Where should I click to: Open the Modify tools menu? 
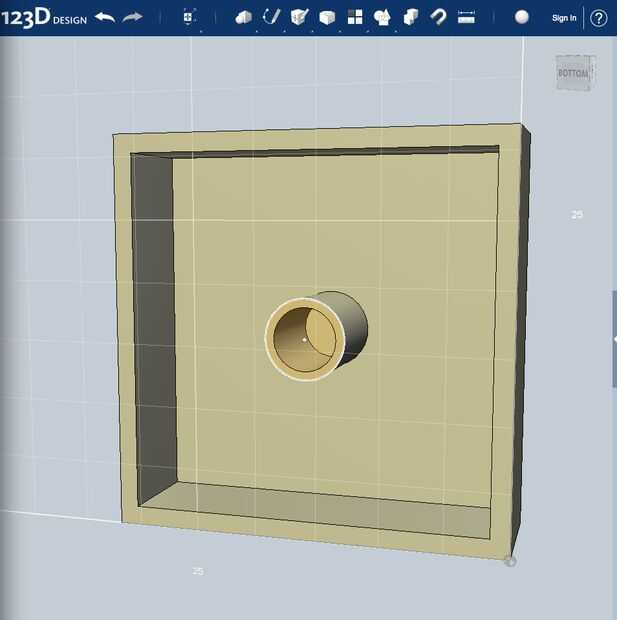tap(327, 17)
